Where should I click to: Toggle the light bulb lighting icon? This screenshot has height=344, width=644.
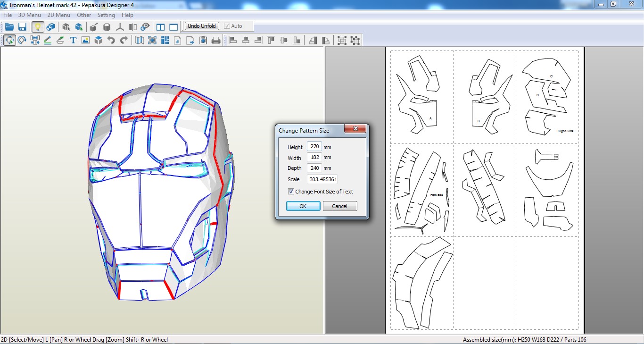pos(37,26)
